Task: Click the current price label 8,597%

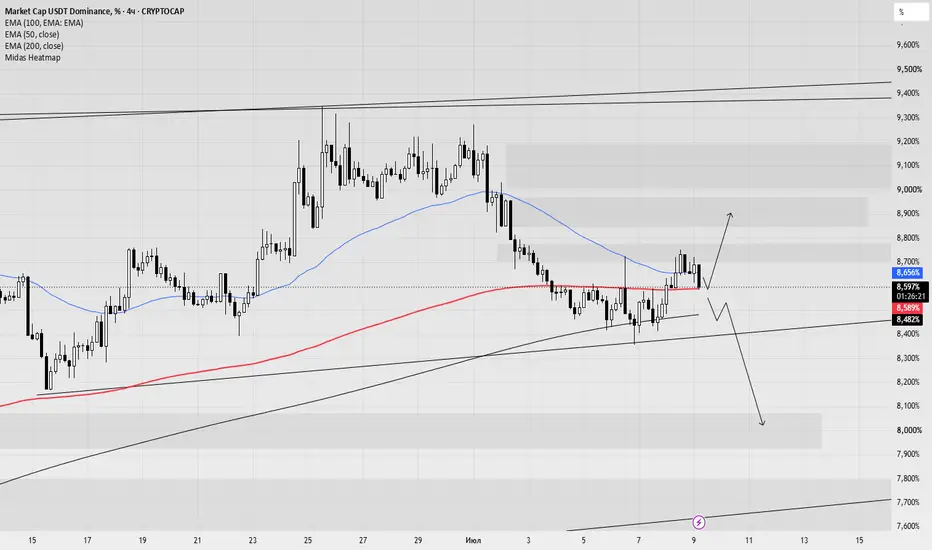Action: (909, 287)
